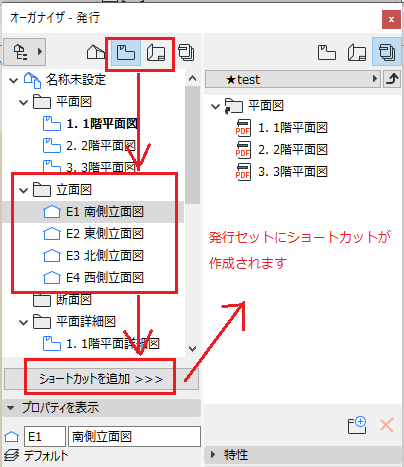Image resolution: width=404 pixels, height=467 pixels.
Task: Select Publisher Sets icon in right panel
Action: coord(387,52)
